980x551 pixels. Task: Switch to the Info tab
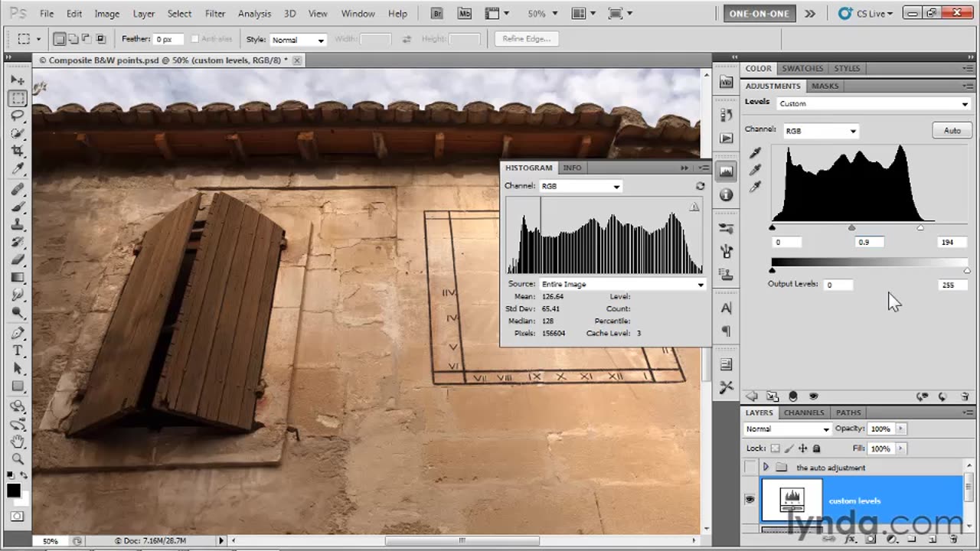(x=572, y=168)
